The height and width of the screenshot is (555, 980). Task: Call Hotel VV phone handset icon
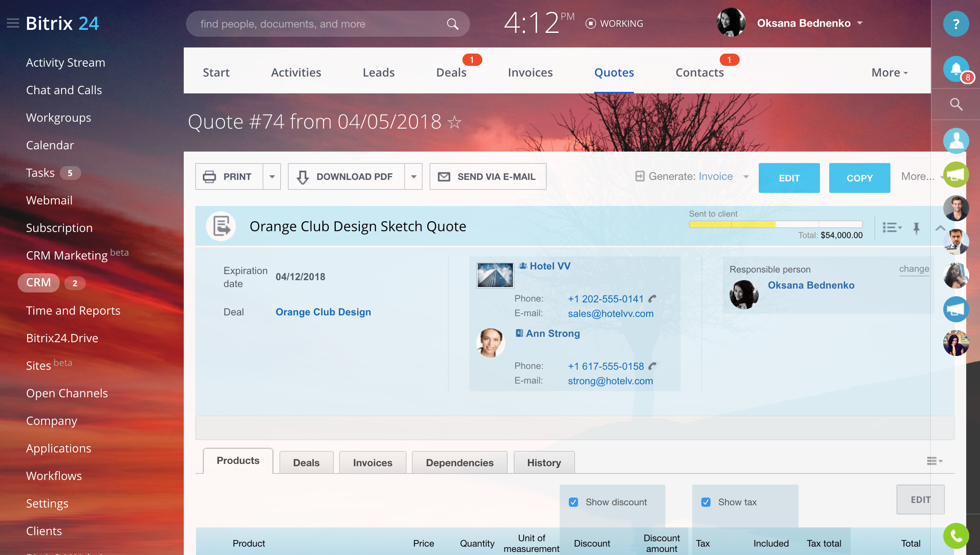pyautogui.click(x=653, y=299)
